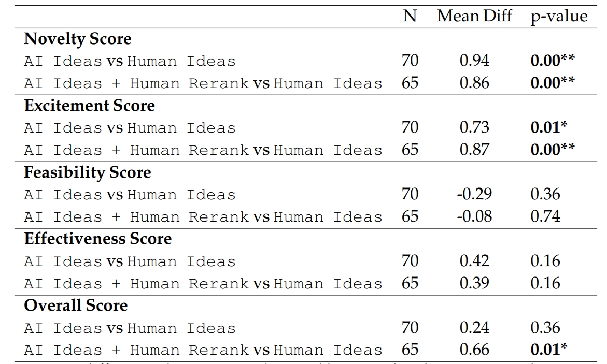The image size is (607, 364).
Task: Click the 0.94 mean diff value
Action: tap(474, 61)
